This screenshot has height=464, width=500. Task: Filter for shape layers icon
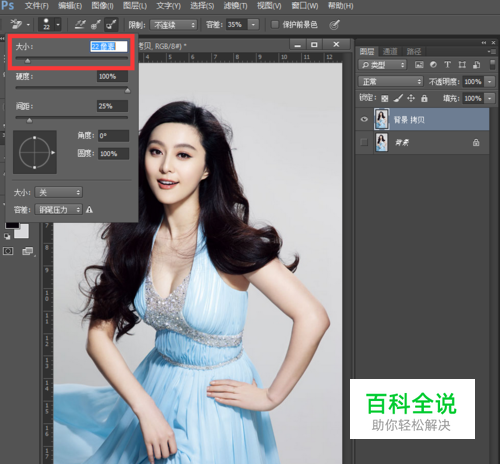[x=462, y=65]
